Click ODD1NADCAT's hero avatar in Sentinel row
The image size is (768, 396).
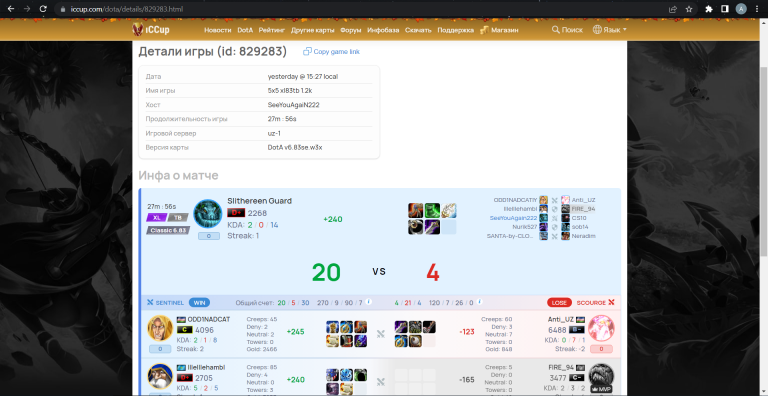(160, 328)
